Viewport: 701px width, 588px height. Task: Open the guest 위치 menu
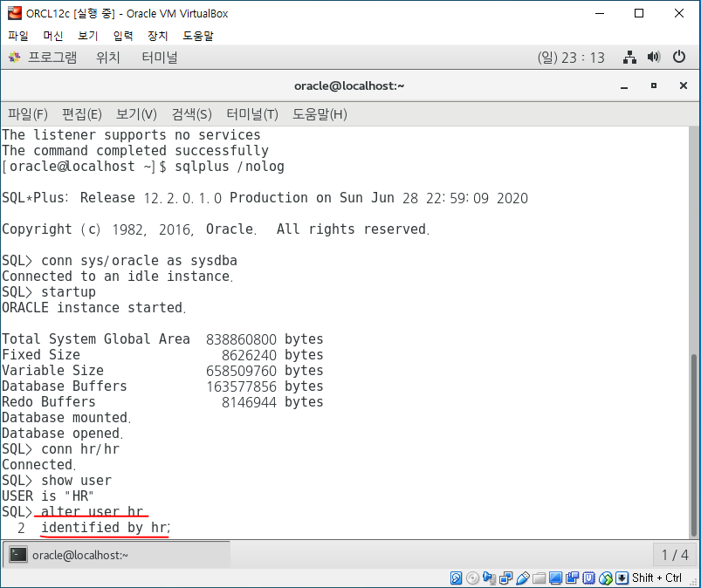pyautogui.click(x=108, y=58)
